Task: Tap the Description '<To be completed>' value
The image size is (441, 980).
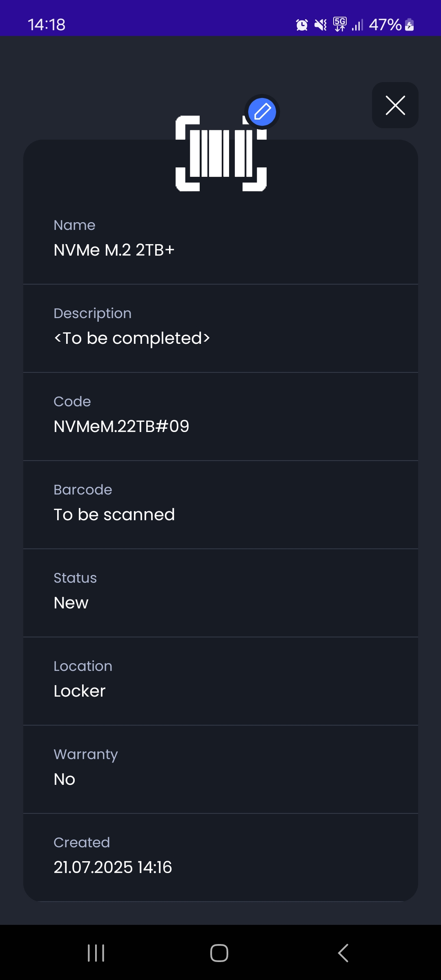Action: click(132, 338)
